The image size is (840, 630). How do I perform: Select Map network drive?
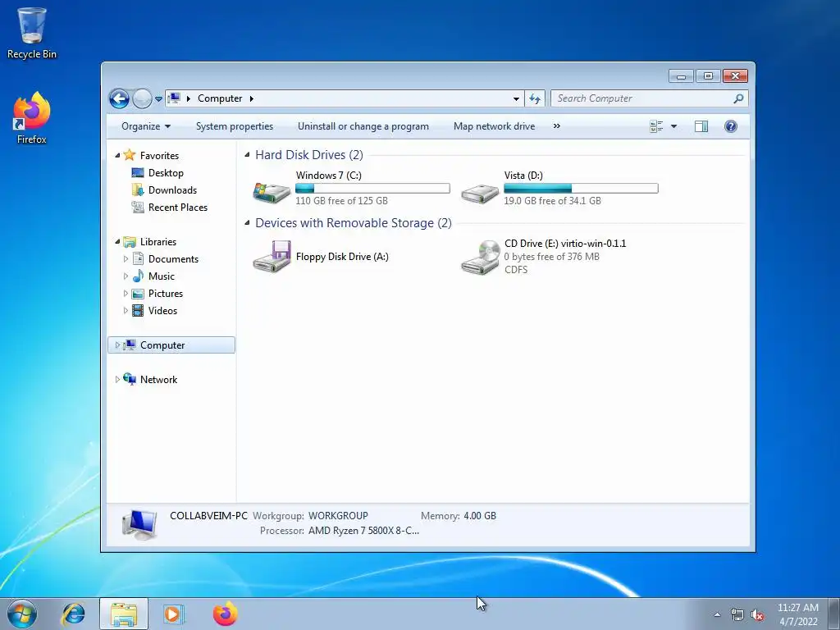494,126
